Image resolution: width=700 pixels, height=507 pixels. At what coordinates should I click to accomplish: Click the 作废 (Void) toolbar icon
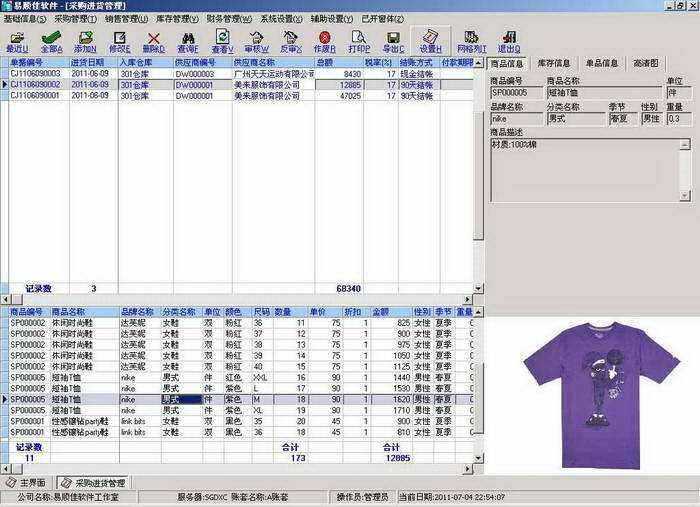click(324, 42)
